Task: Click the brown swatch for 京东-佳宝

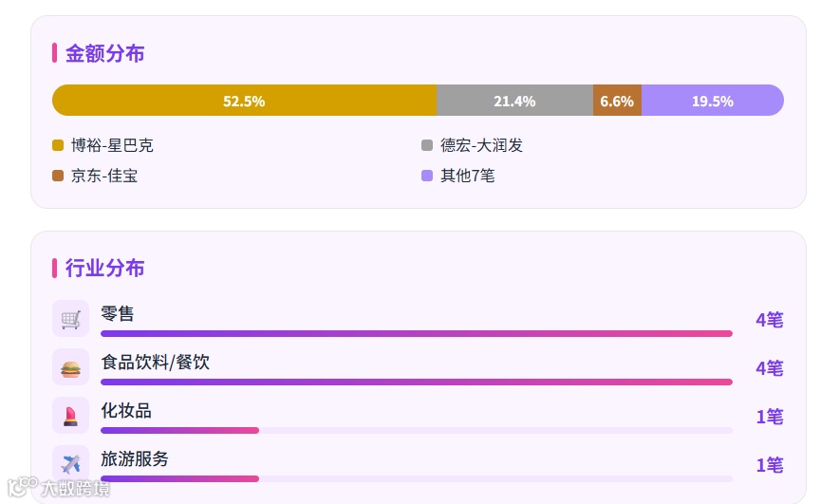Action: coord(58,176)
